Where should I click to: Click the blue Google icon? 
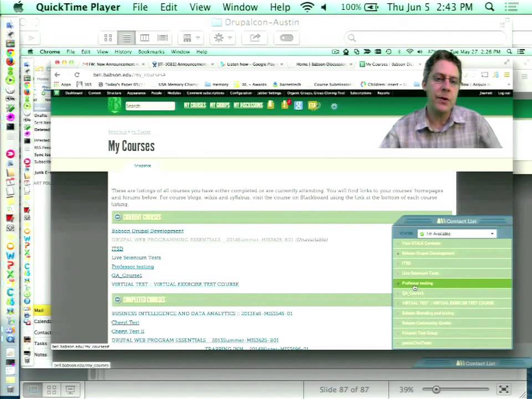click(x=299, y=105)
